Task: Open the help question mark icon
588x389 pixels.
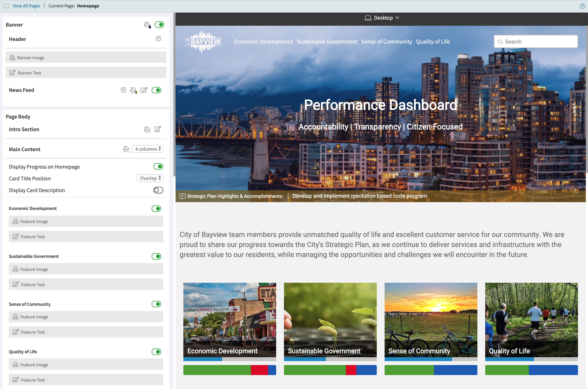Action: point(582,6)
